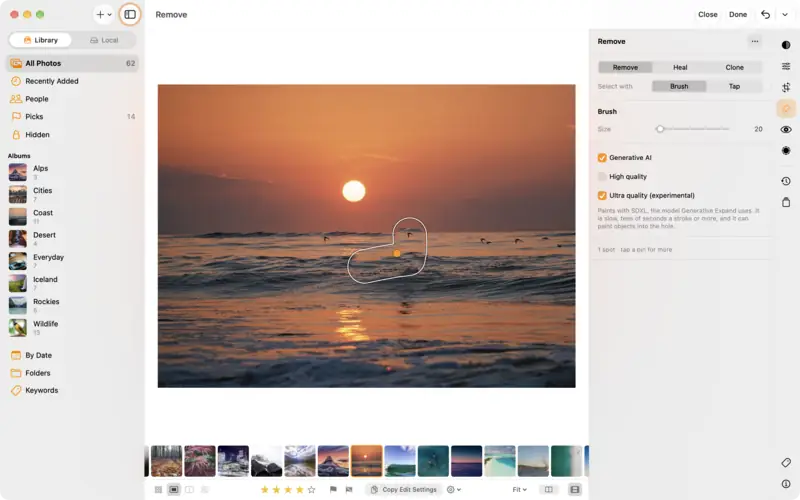Image resolution: width=800 pixels, height=500 pixels.
Task: Select the highlighted Remove tool icon
Action: [x=786, y=108]
